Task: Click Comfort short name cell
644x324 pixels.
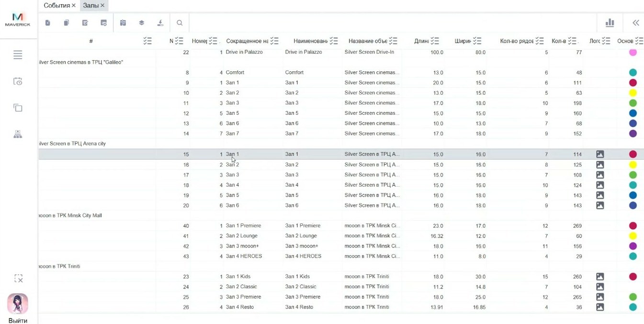Action: 235,72
